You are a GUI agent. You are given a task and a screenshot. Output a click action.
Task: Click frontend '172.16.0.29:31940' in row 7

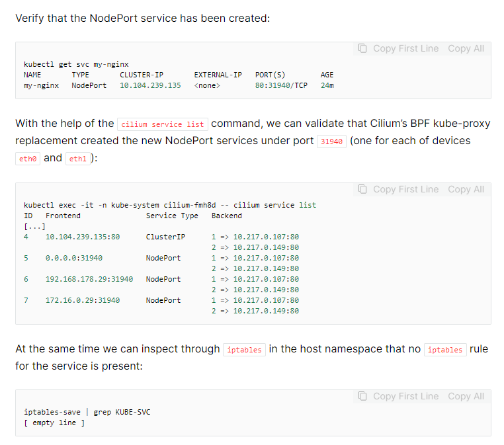pos(83,300)
